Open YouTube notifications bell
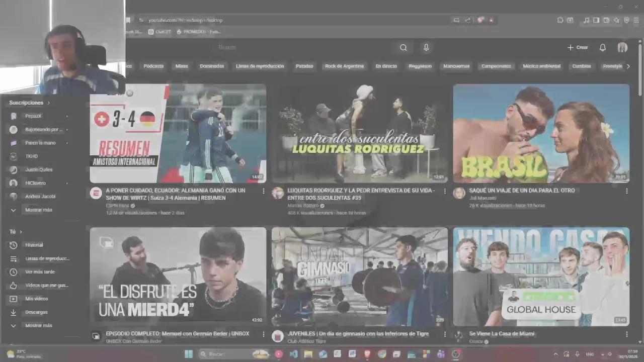 point(602,47)
